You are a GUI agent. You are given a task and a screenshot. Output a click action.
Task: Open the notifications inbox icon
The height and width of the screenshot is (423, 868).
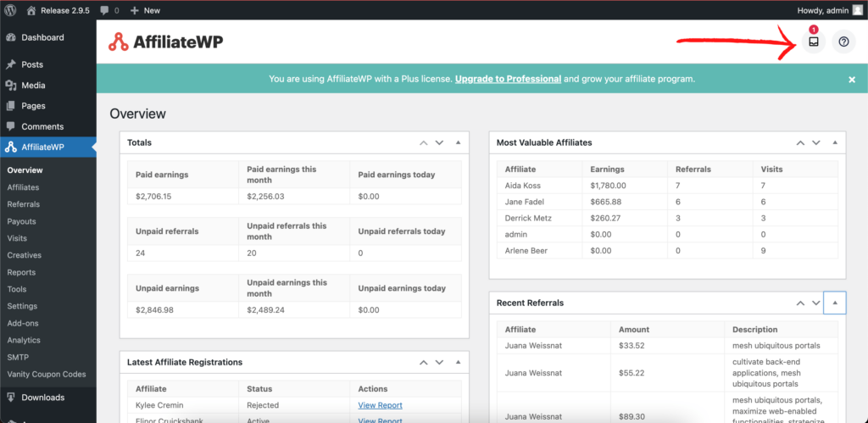pos(813,42)
